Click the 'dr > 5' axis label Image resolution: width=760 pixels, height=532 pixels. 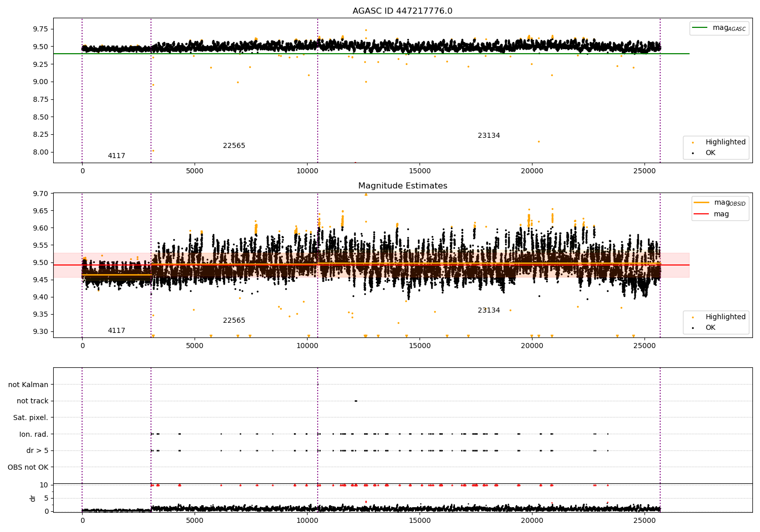[x=37, y=451]
